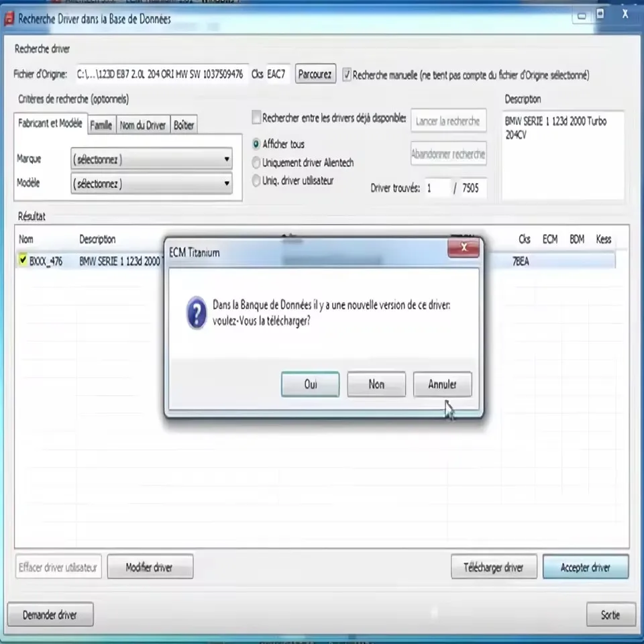Click the Sortie exit button
This screenshot has height=644, width=644.
pyautogui.click(x=610, y=614)
